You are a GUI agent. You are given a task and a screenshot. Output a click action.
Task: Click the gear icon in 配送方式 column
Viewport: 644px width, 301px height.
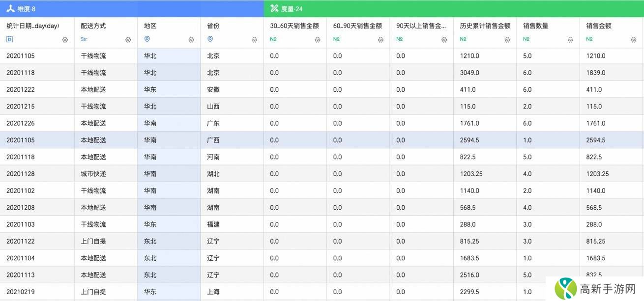(128, 40)
